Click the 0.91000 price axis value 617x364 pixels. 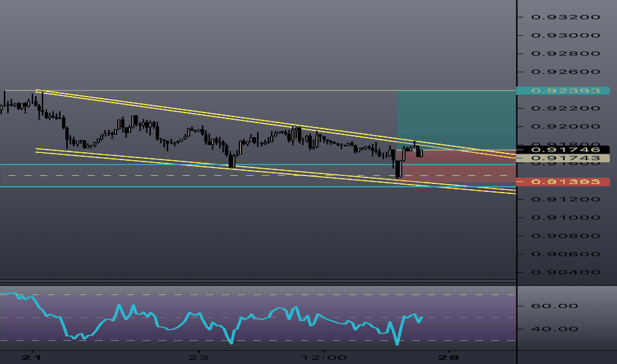(566, 218)
